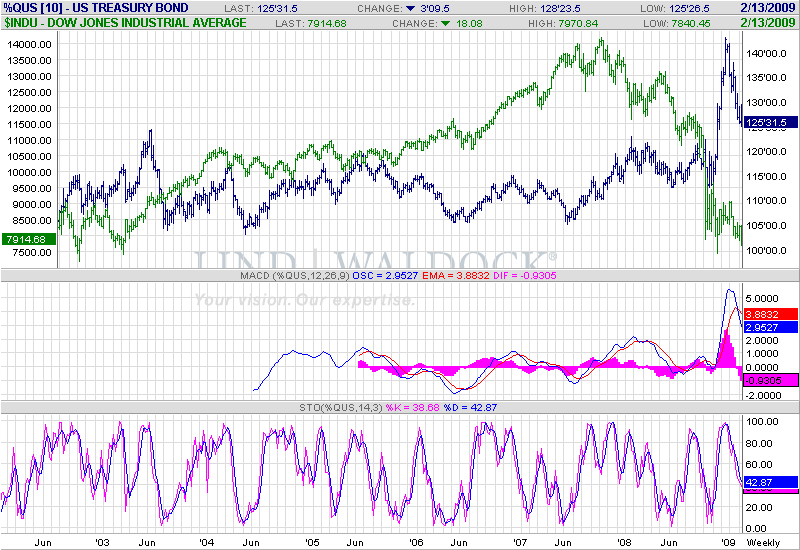Click the 12000.00 label on left axis
This screenshot has width=800, height=550.
[29, 108]
